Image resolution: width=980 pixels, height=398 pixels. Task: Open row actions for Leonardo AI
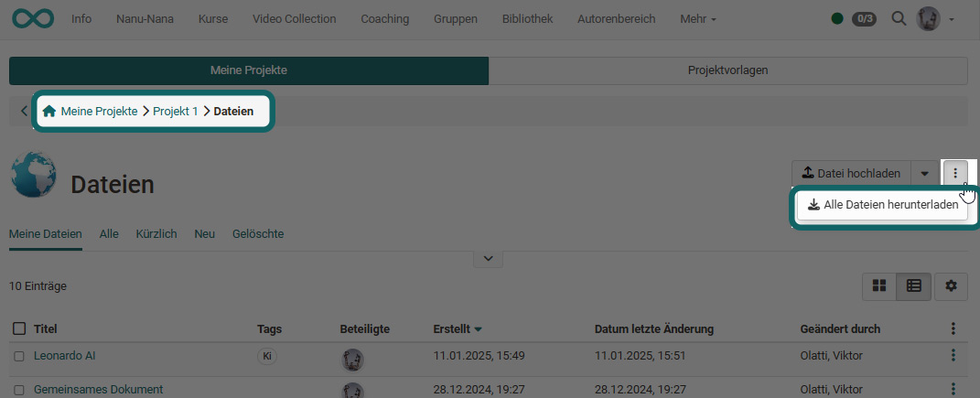(953, 356)
